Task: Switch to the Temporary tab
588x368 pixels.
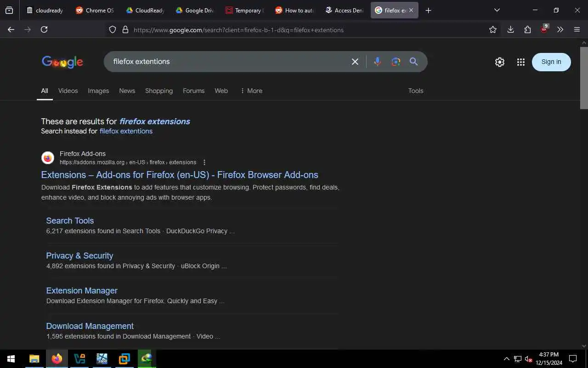Action: point(244,10)
